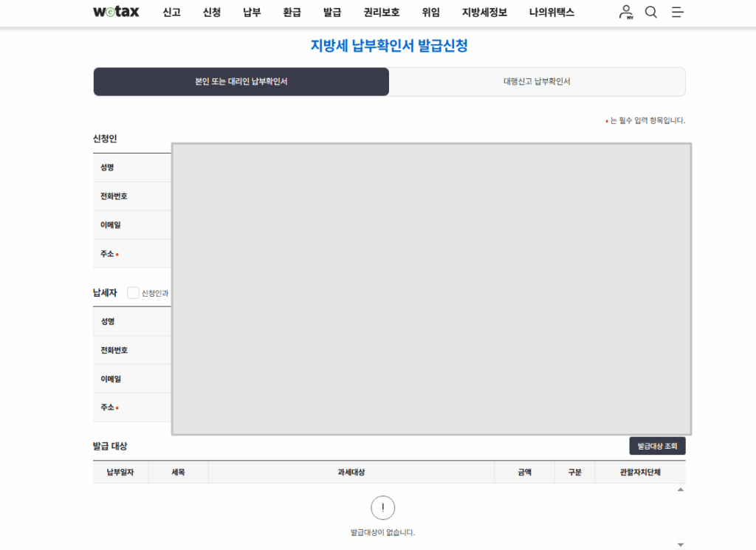Click 전화번호 label under 신청인
The width and height of the screenshot is (756, 550).
(114, 196)
